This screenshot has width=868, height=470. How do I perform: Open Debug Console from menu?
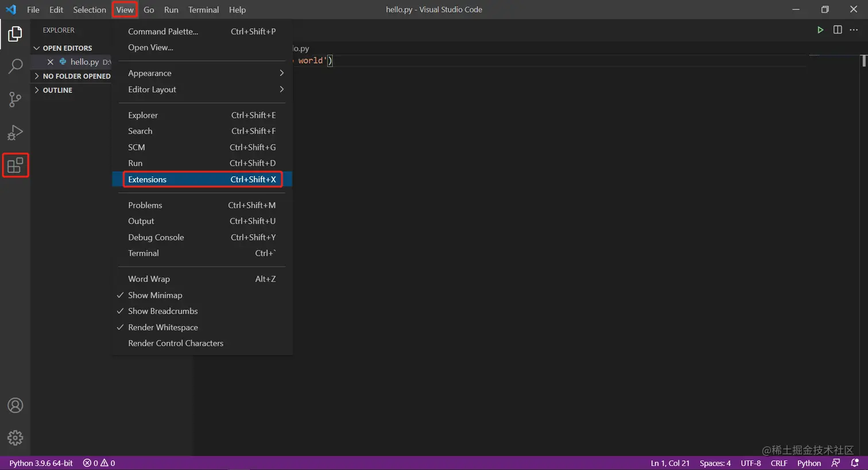202,237
